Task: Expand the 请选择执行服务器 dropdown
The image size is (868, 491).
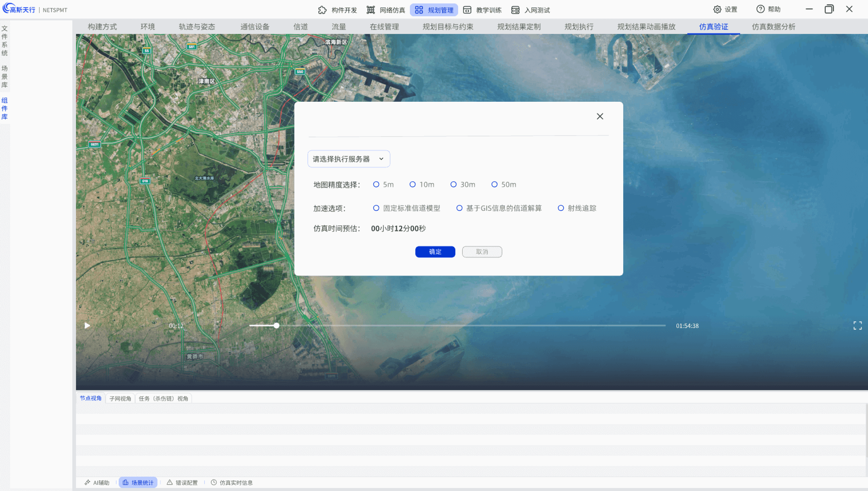Action: tap(349, 159)
